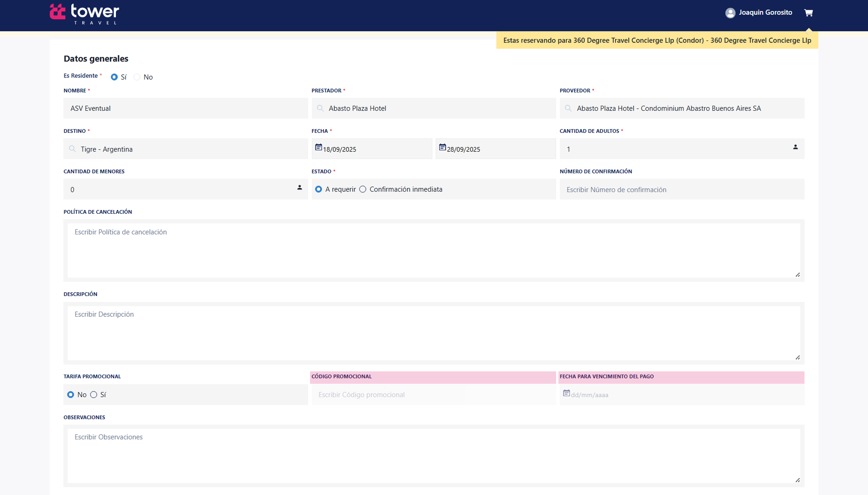Click the adults count person icon
This screenshot has width=868, height=495.
[795, 148]
